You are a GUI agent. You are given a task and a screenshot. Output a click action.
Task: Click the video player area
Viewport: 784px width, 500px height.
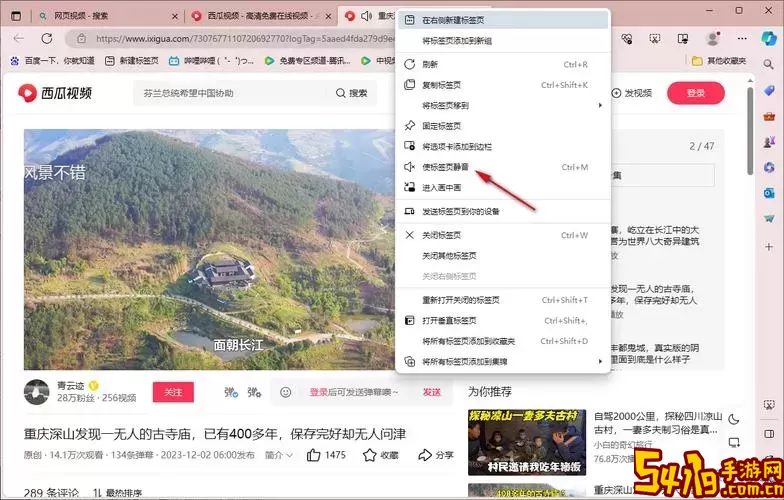(x=209, y=250)
